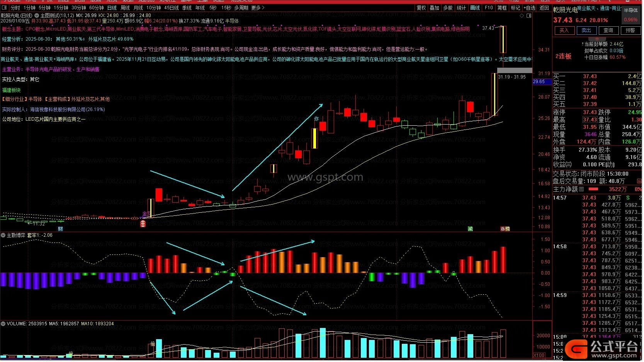
Task: Switch to the 周线 weekly period
Action: (125, 8)
